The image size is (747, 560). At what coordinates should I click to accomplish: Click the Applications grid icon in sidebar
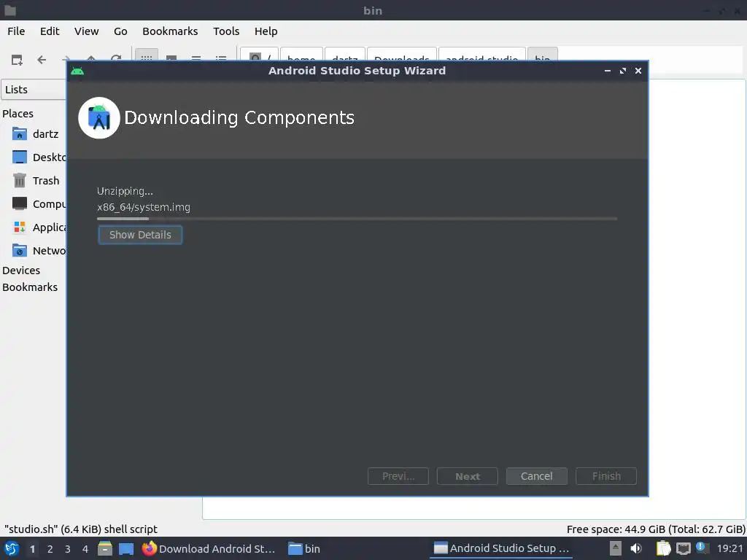click(x=20, y=227)
